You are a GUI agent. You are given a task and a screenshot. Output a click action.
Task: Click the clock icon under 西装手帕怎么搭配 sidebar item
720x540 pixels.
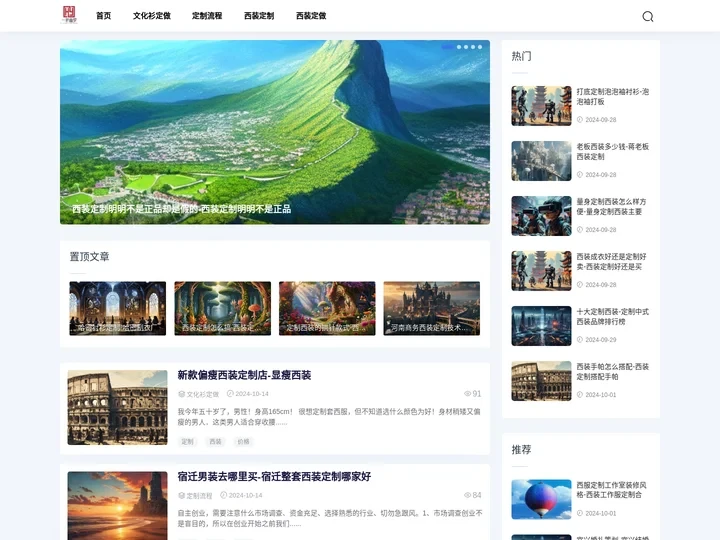pos(580,394)
